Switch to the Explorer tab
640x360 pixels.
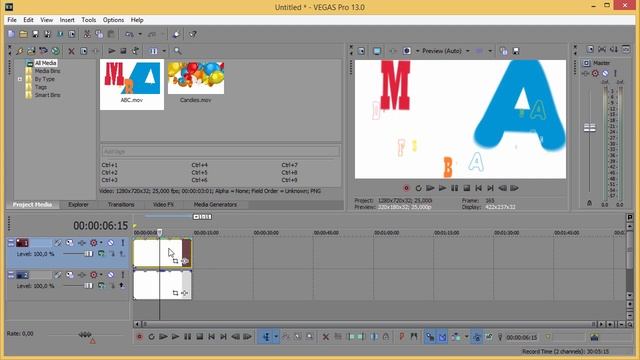click(x=78, y=204)
